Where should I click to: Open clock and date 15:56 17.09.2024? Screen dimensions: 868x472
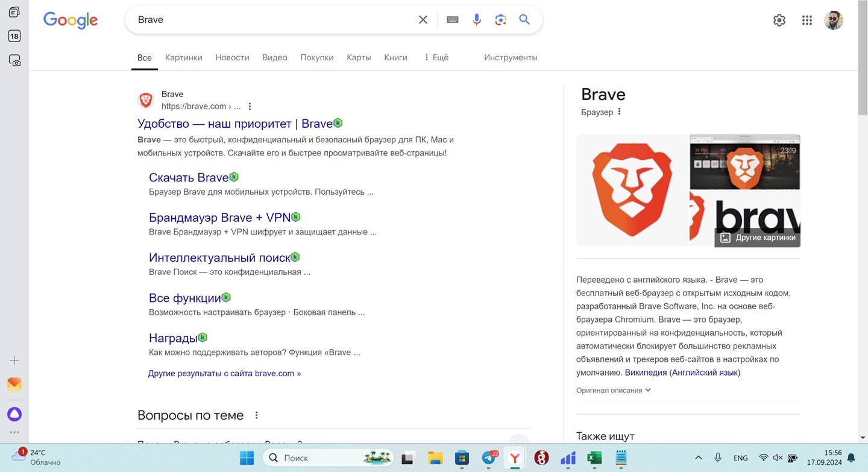tap(825, 458)
